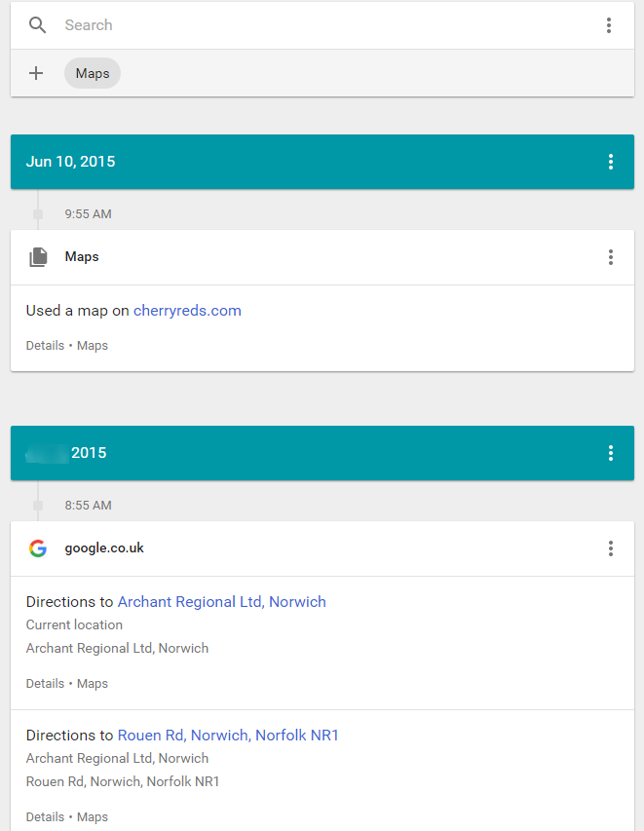Open the kebab menu on the google.co.uk card

(x=611, y=548)
